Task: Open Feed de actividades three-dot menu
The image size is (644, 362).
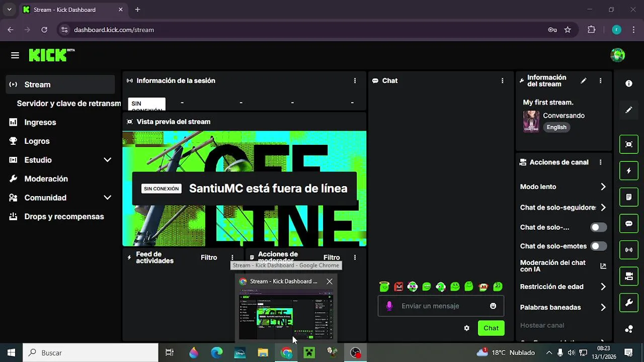Action: tap(232, 257)
